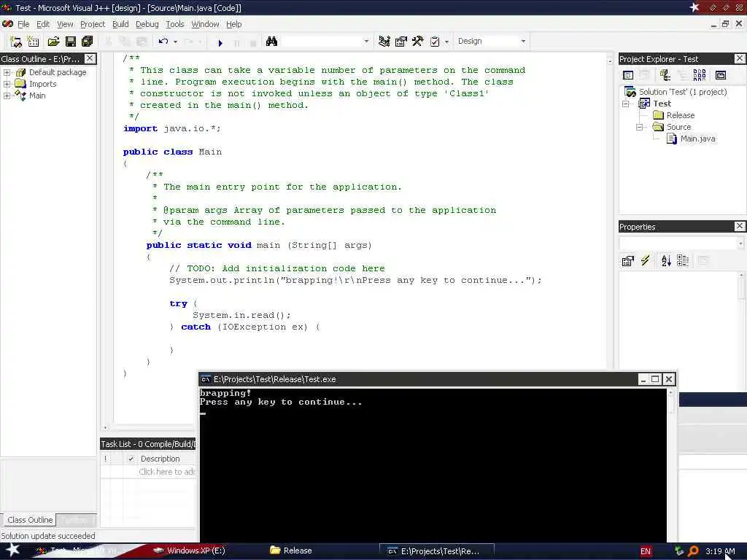Screen dimensions: 747x560
Task: Click the Properties Window toolbar icon
Action: pos(401,42)
